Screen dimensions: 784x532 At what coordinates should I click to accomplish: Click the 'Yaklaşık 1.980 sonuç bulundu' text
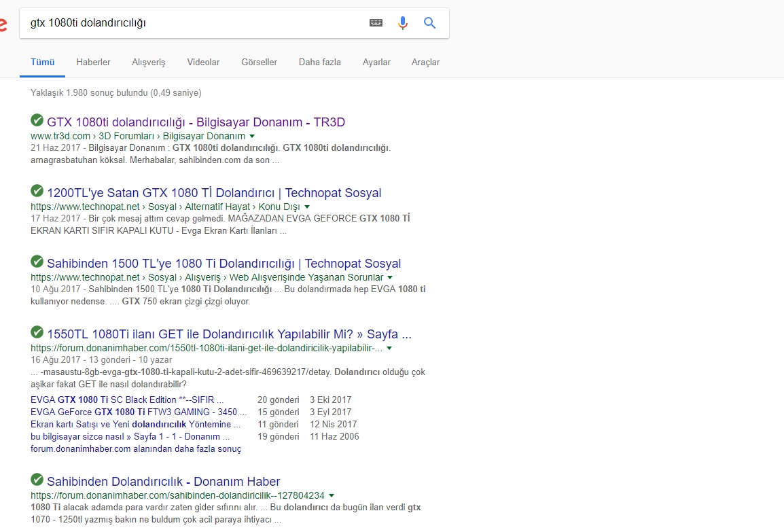pos(116,93)
